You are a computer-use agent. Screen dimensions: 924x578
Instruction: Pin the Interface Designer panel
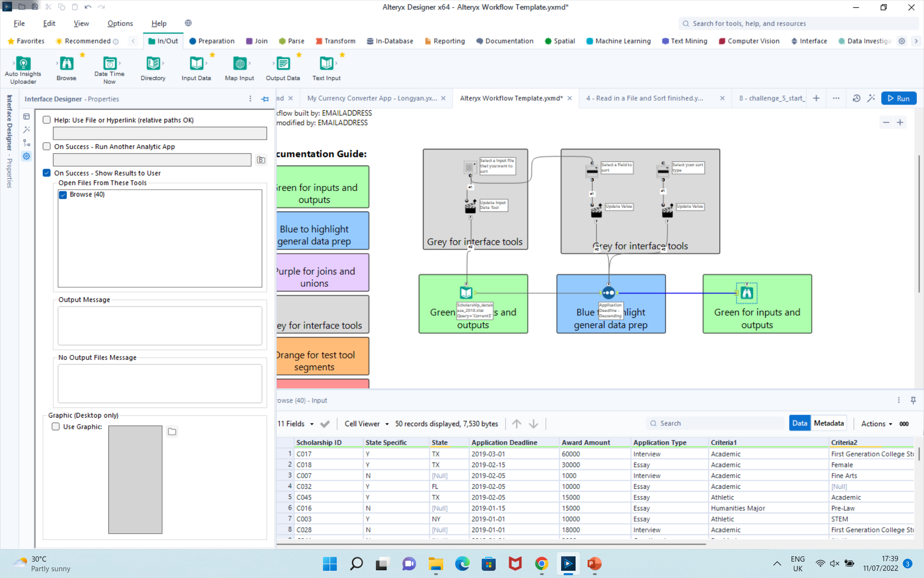click(265, 99)
